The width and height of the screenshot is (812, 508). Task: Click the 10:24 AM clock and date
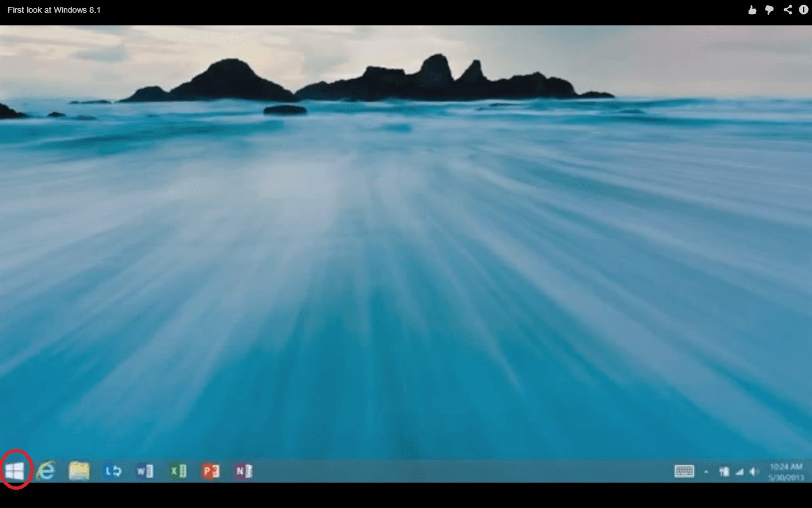[x=786, y=471]
